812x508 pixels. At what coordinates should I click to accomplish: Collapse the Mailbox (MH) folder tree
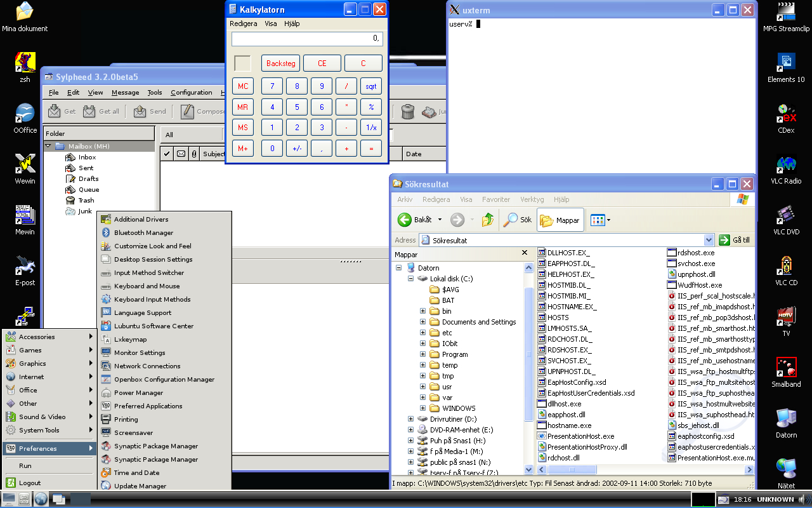48,146
